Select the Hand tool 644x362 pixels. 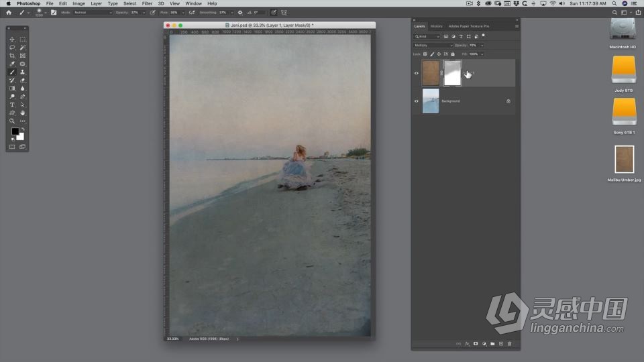tap(23, 113)
